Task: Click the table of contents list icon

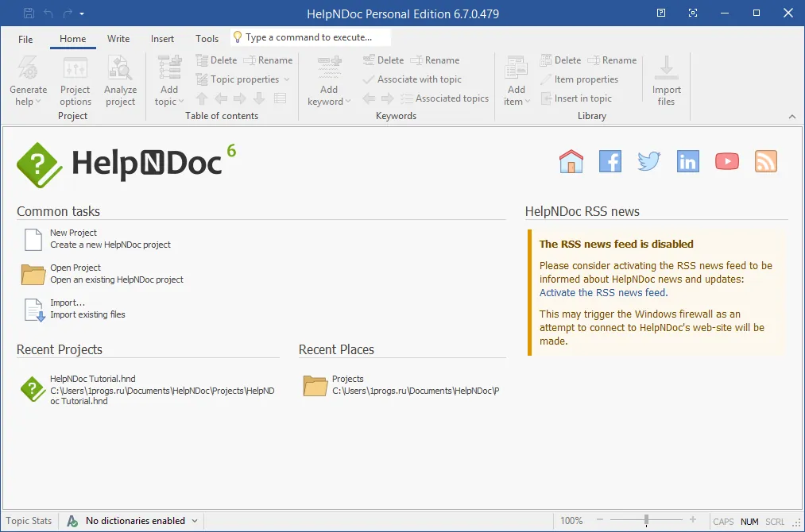Action: [x=280, y=98]
